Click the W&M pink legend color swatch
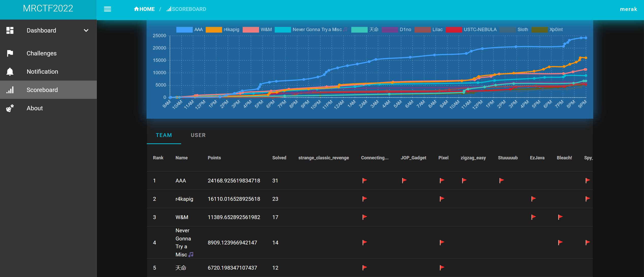This screenshot has width=644, height=277. [250, 29]
